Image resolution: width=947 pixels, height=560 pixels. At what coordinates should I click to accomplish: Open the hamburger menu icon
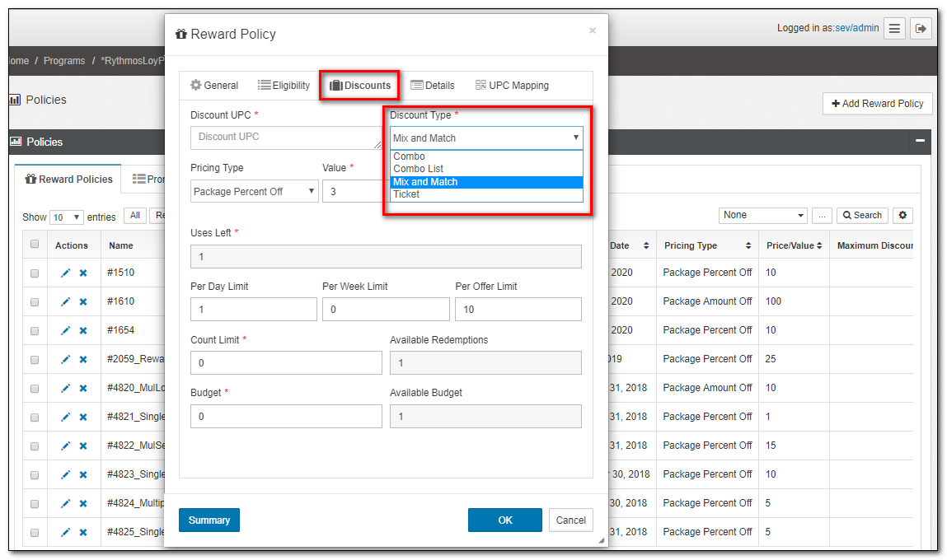click(895, 28)
